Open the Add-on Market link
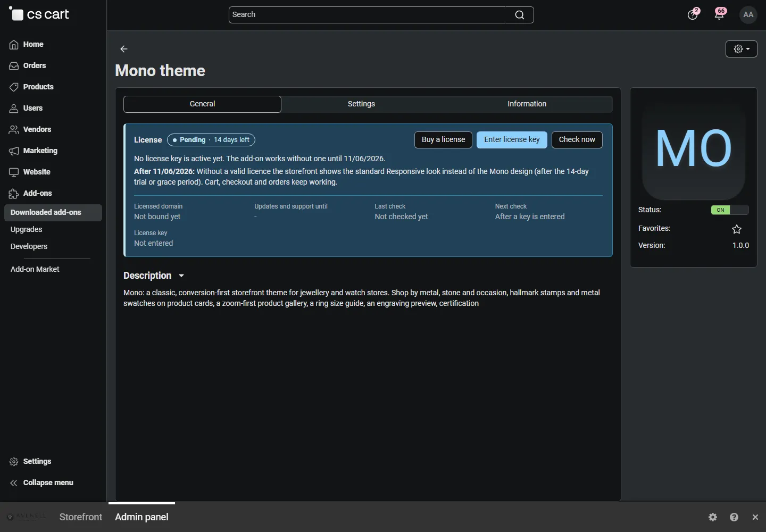The height and width of the screenshot is (532, 766). pos(35,270)
